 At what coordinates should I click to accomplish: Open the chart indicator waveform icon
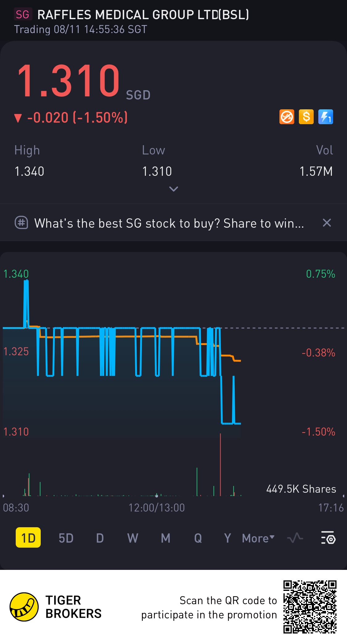[x=295, y=538]
